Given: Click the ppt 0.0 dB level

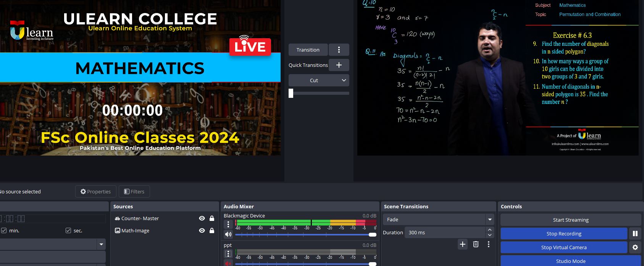Looking at the screenshot, I should [x=369, y=245].
